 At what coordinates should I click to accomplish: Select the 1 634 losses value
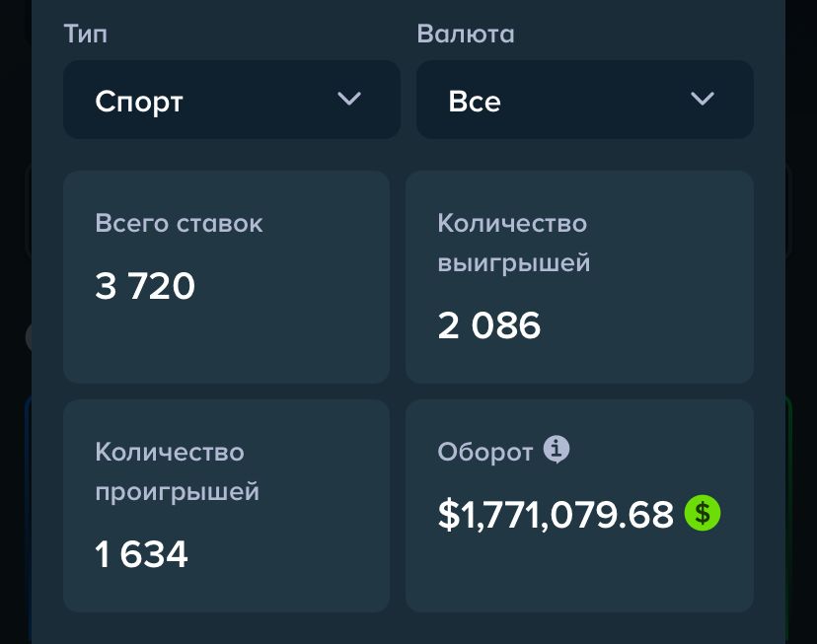(x=141, y=554)
